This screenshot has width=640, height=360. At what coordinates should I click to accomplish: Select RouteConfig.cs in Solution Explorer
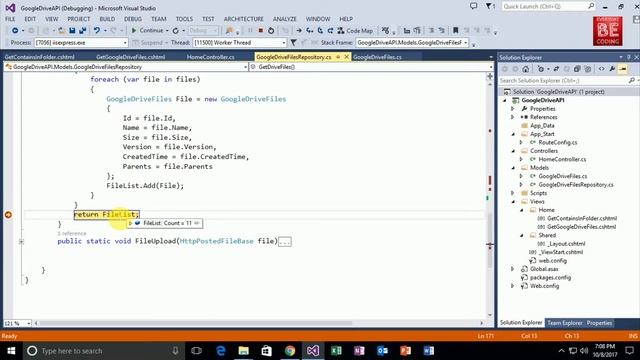[558, 142]
